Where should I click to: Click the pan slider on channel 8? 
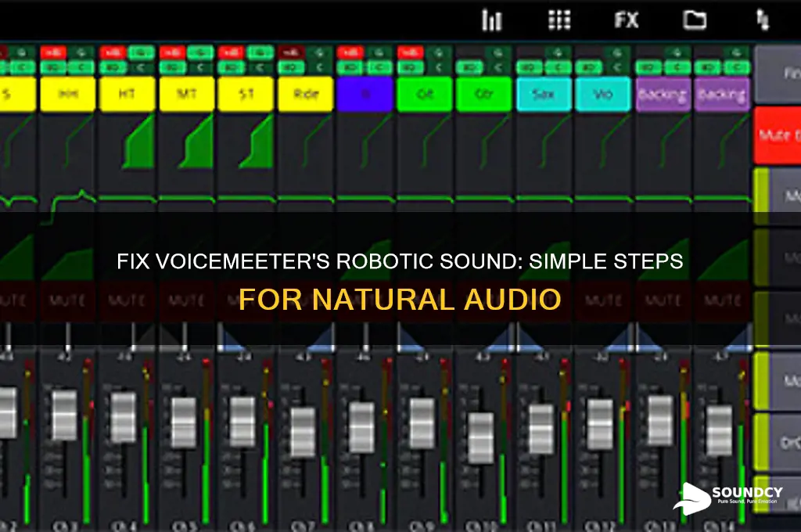click(365, 338)
